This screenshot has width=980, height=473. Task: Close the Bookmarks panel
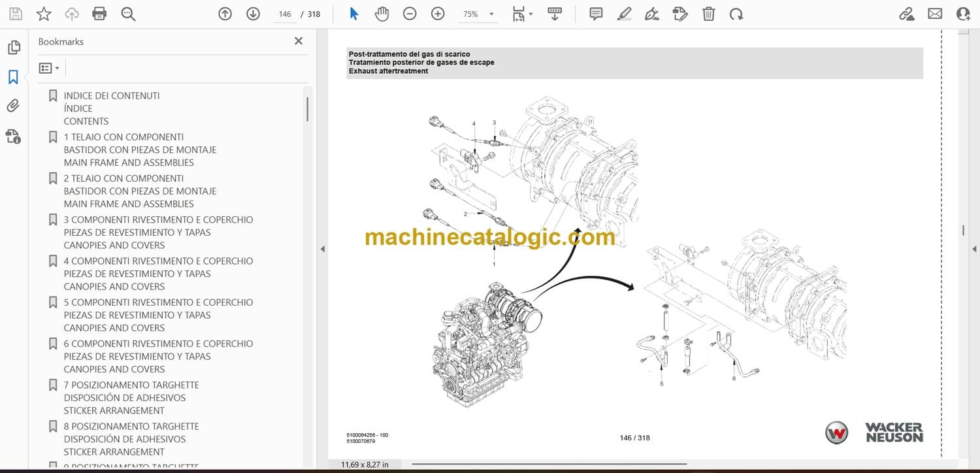tap(299, 41)
